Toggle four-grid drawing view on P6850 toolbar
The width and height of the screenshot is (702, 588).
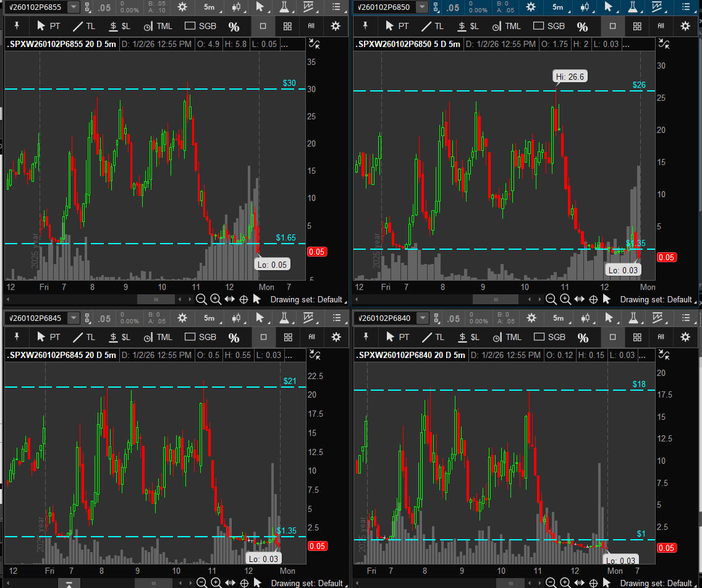(x=637, y=26)
